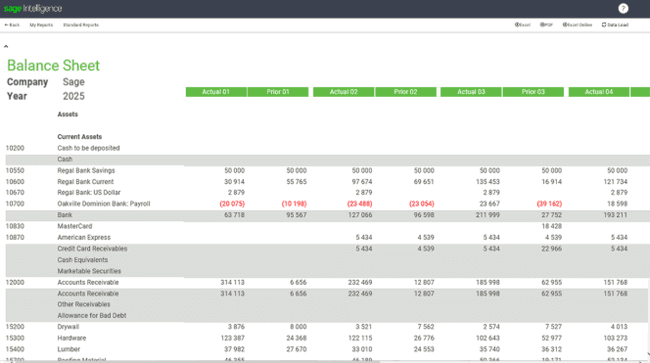
Task: Select the Actual 04 column header
Action: click(599, 92)
